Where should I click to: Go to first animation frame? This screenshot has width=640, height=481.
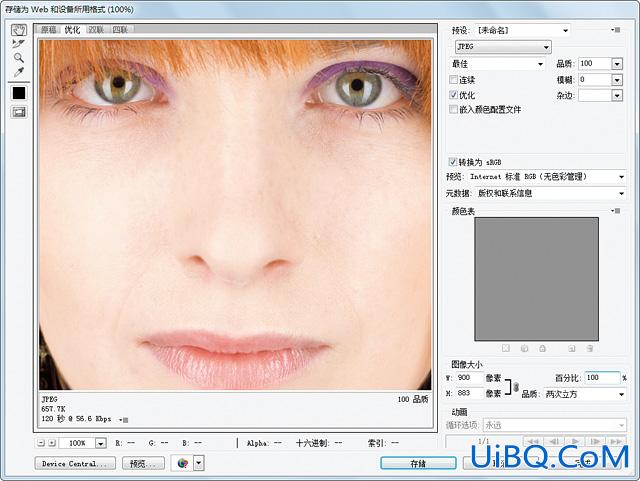click(533, 441)
